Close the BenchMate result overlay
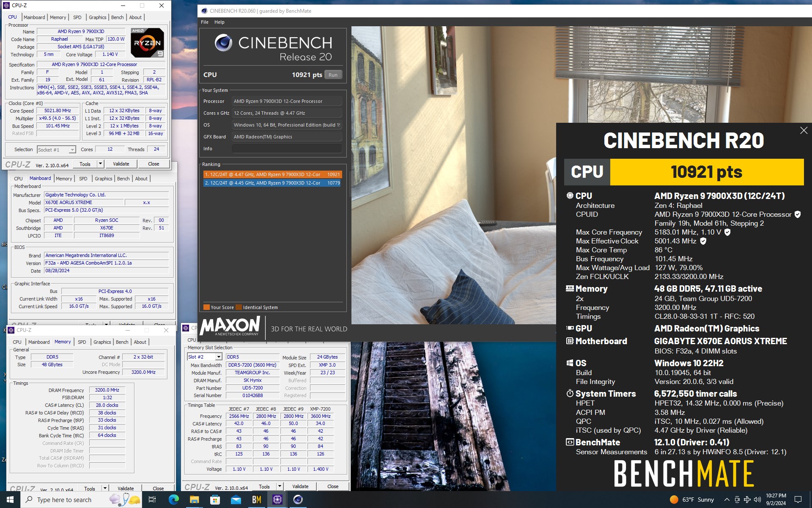The height and width of the screenshot is (508, 812). click(x=804, y=130)
